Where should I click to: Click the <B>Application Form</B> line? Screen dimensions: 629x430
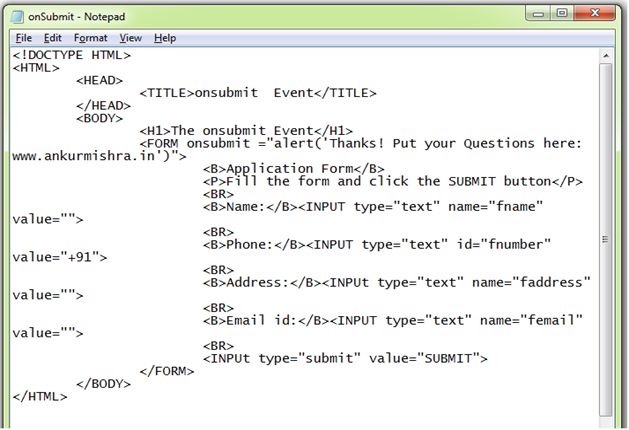[294, 169]
